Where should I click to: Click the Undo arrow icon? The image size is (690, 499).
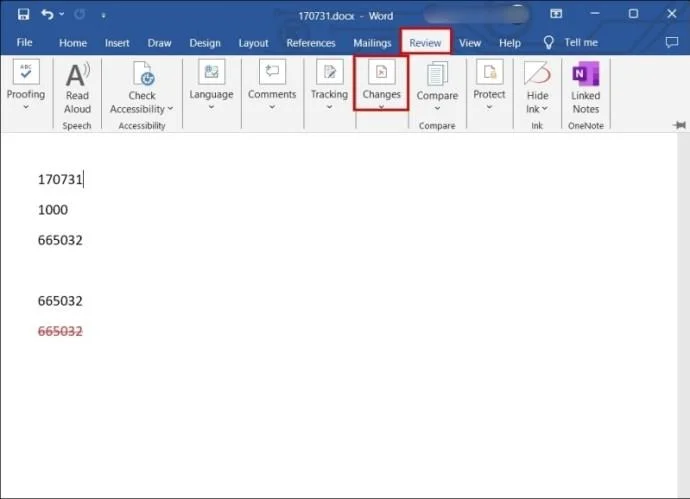47,15
